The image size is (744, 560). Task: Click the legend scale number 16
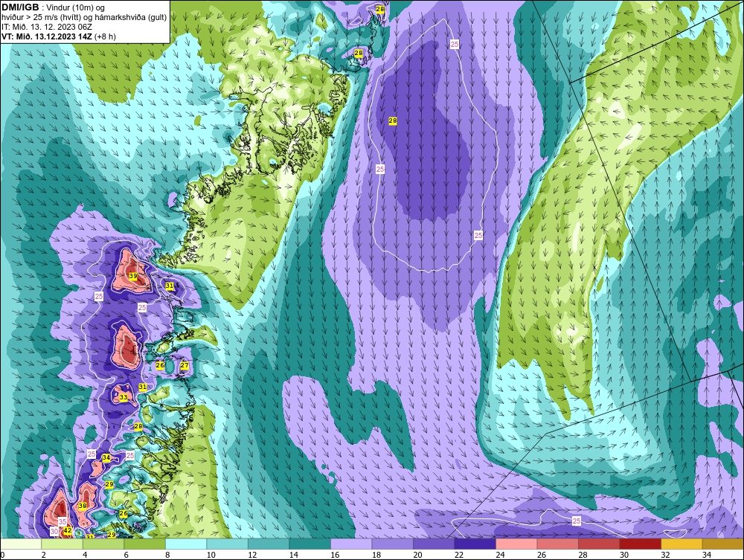click(x=335, y=555)
